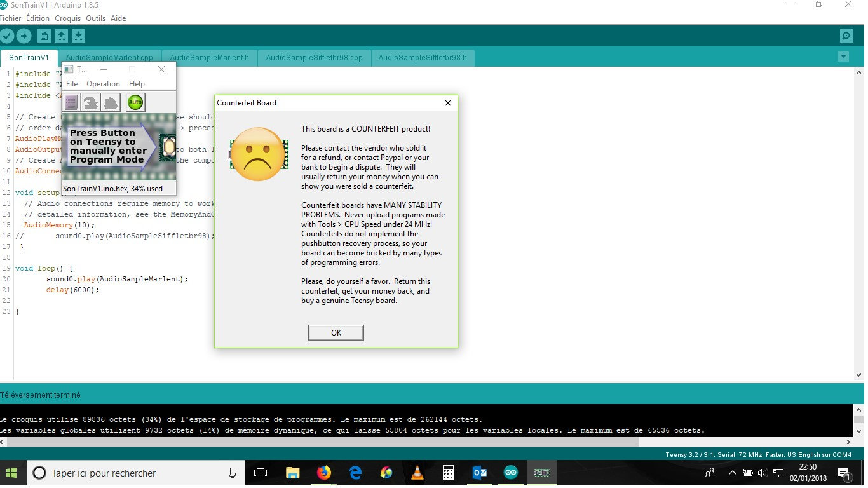Switch to the SonTrainV1 tab
The image size is (868, 488).
coord(29,58)
